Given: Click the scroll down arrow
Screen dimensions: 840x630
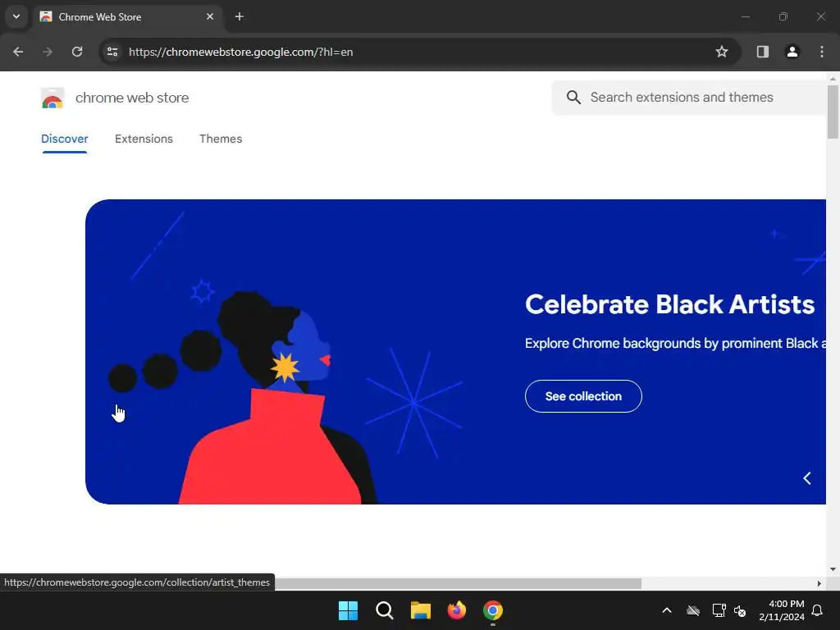Looking at the screenshot, I should (833, 569).
